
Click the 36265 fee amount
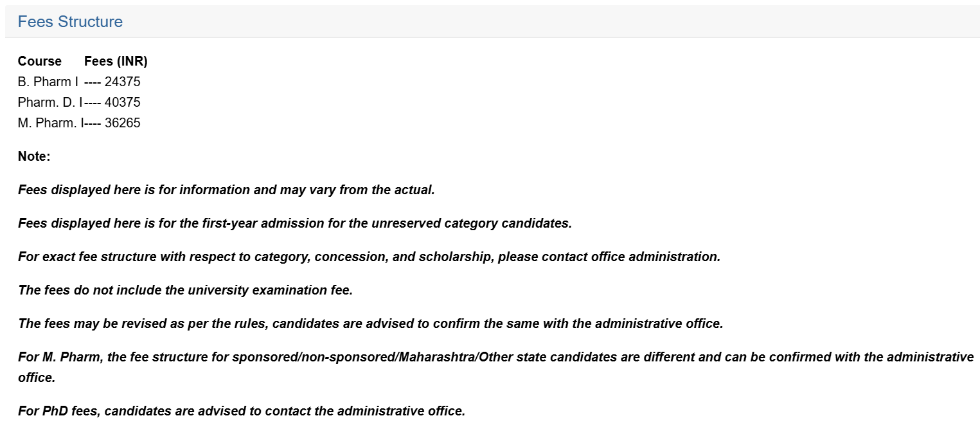click(x=122, y=123)
